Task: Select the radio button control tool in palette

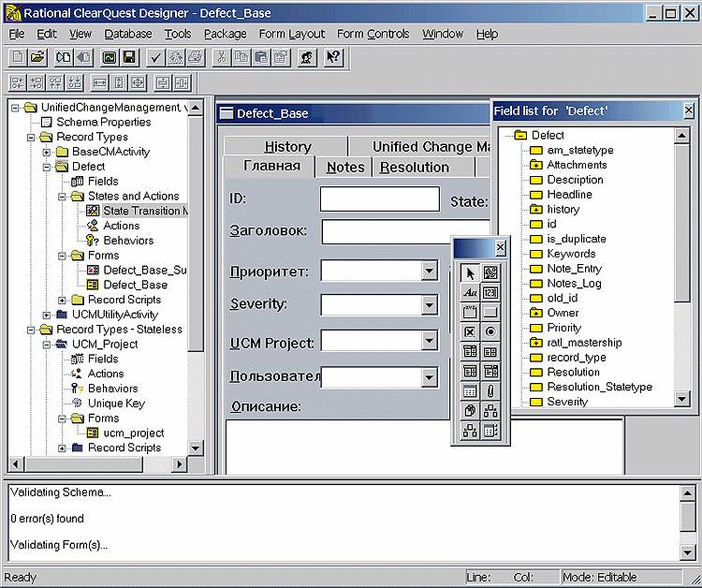Action: 490,331
